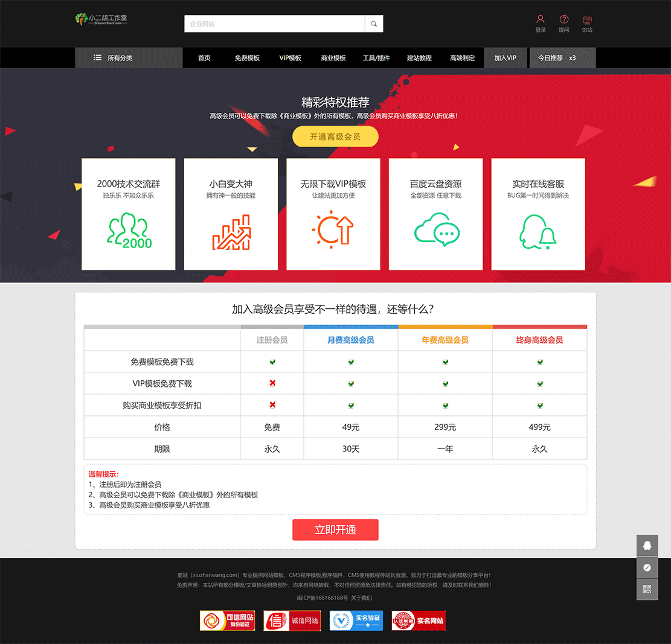Click the customer service bell icon
This screenshot has width=671, height=644.
pyautogui.click(x=538, y=232)
